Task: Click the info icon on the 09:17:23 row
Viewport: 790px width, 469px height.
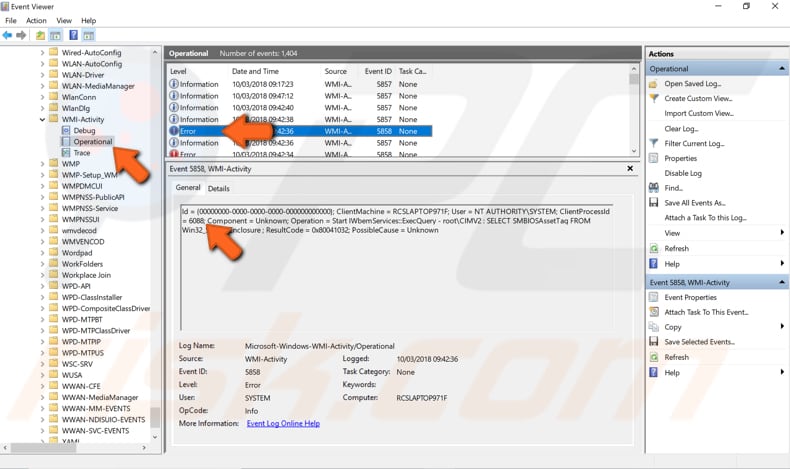Action: click(x=174, y=84)
